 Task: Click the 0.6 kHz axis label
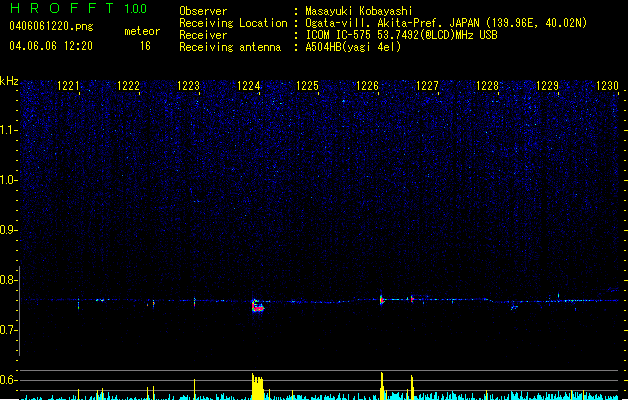[x=8, y=380]
